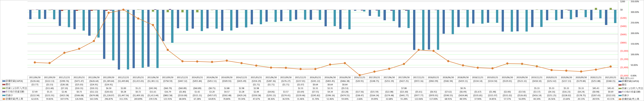Click the first orange marker above 2011/06/30

35,63
